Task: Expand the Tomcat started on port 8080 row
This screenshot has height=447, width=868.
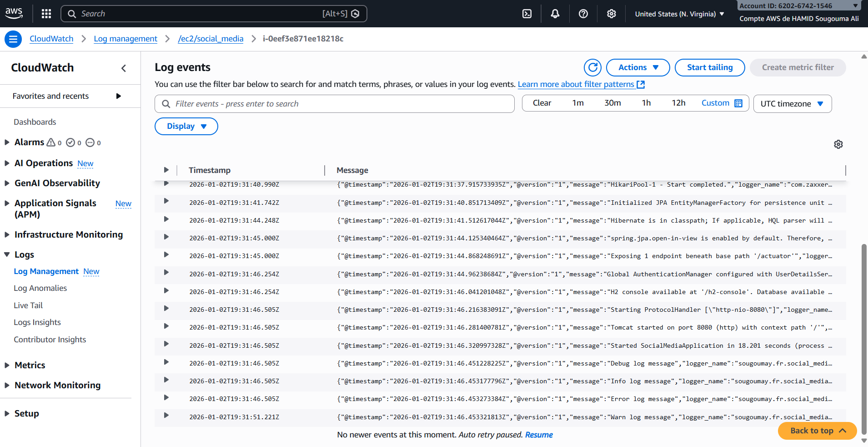Action: point(166,326)
